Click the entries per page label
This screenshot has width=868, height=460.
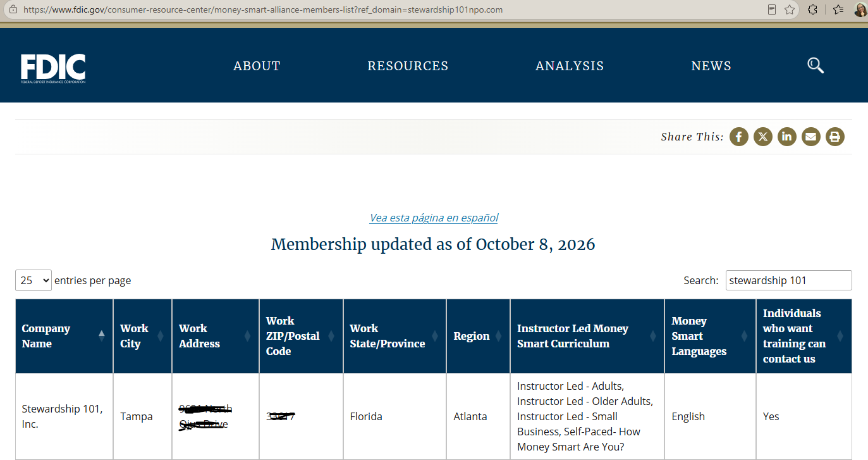(93, 280)
